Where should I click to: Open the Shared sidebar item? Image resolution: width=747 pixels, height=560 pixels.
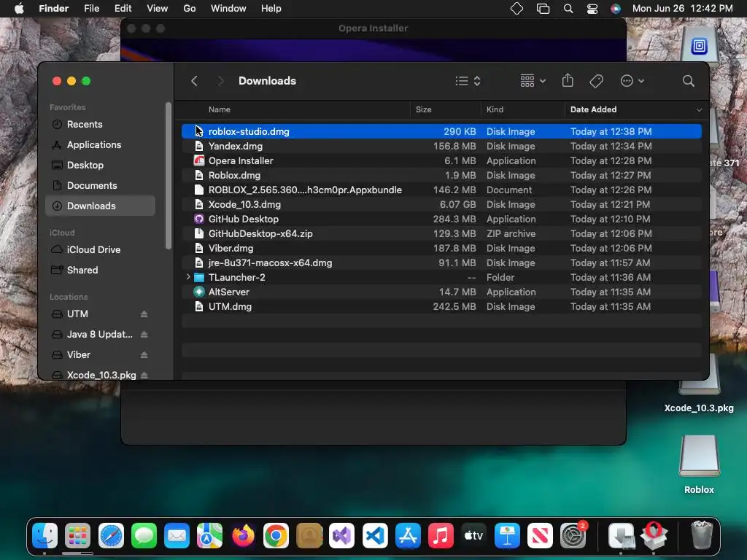pos(101,270)
